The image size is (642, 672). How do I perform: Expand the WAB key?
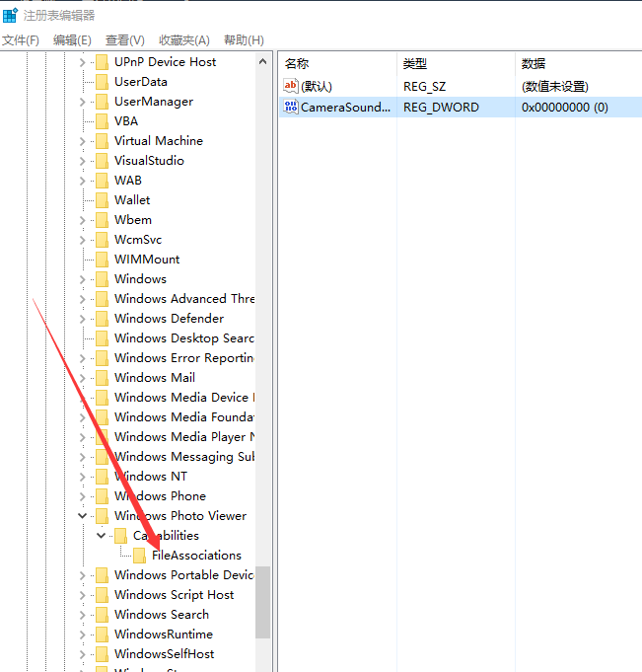[82, 181]
